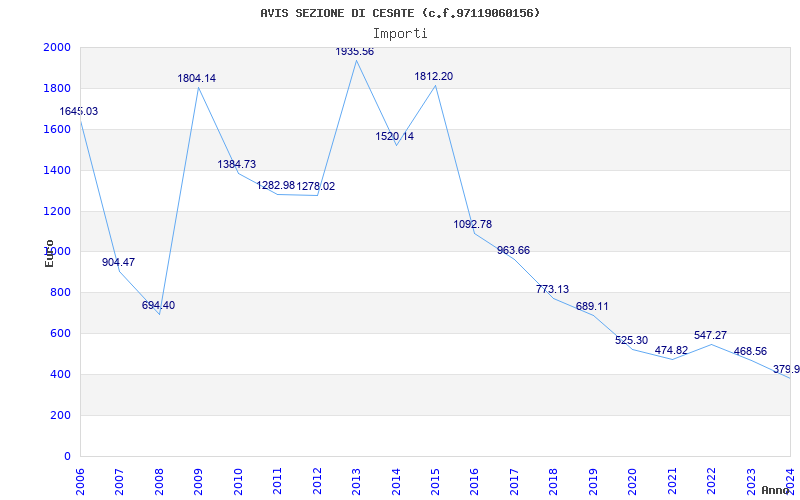
Task: Select the peak value 1935.56
Action: tap(355, 52)
